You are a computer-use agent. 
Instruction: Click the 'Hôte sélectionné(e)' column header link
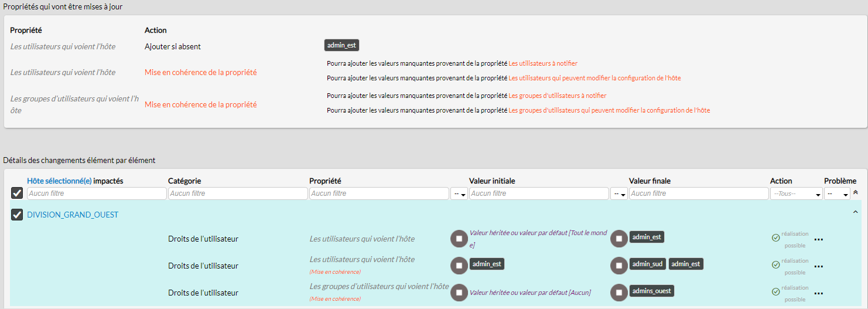59,181
